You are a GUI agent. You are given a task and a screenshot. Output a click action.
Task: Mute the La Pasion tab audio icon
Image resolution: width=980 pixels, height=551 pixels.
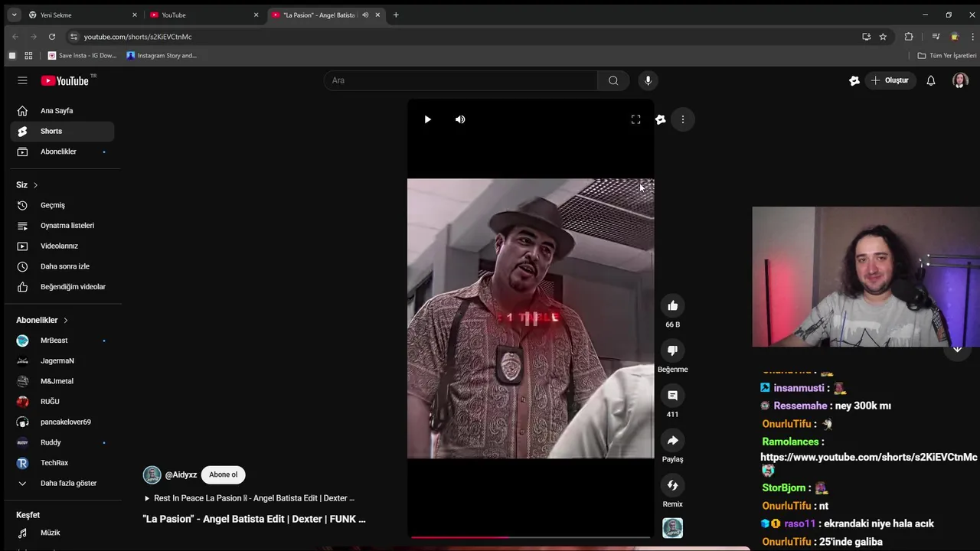pyautogui.click(x=365, y=15)
